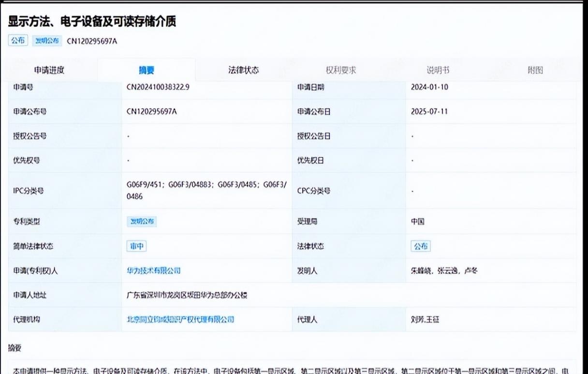The image size is (588, 374).
Task: Open the 北京同立钧成知识产权代理有限公司 agency link
Action: tap(180, 319)
